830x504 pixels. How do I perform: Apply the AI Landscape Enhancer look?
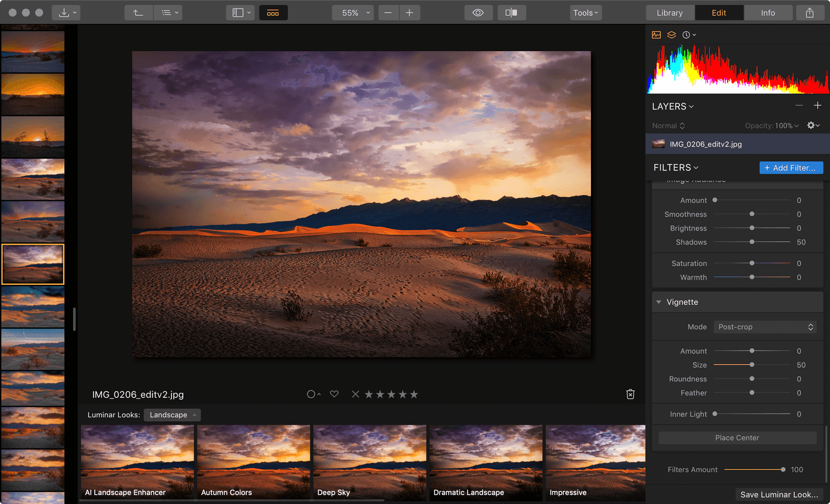137,463
